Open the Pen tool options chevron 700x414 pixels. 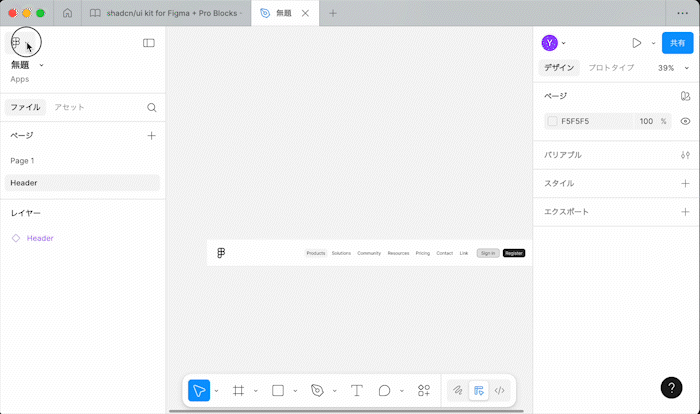click(334, 391)
